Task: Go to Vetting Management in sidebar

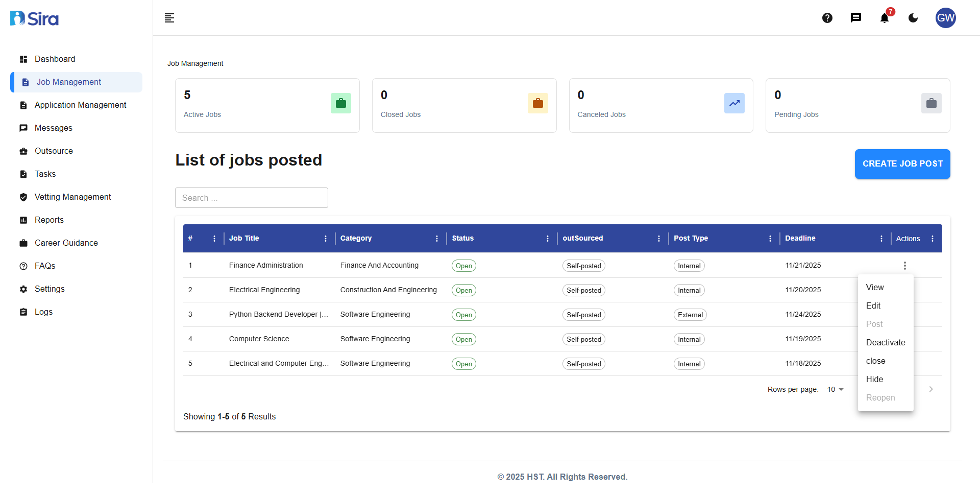Action: pyautogui.click(x=72, y=197)
